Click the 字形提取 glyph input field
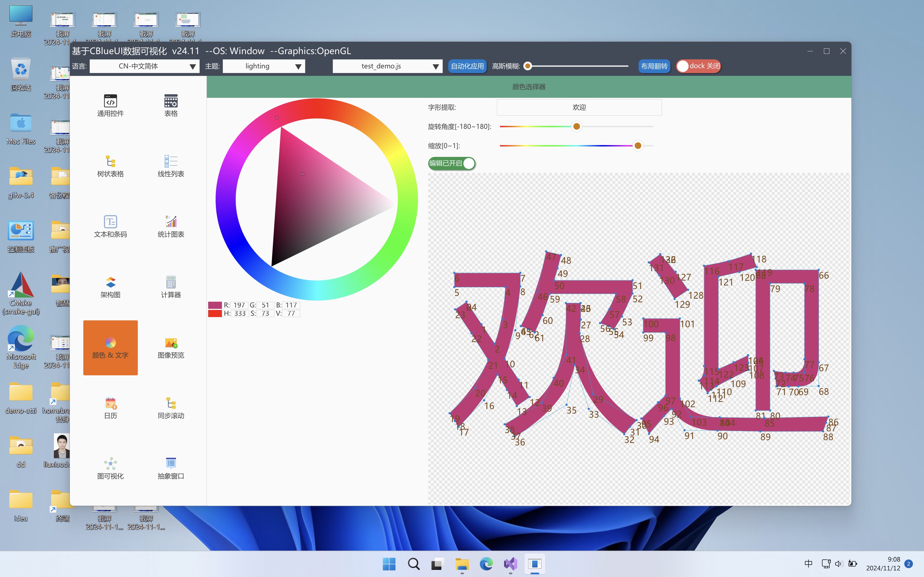This screenshot has width=924, height=577. coord(579,108)
